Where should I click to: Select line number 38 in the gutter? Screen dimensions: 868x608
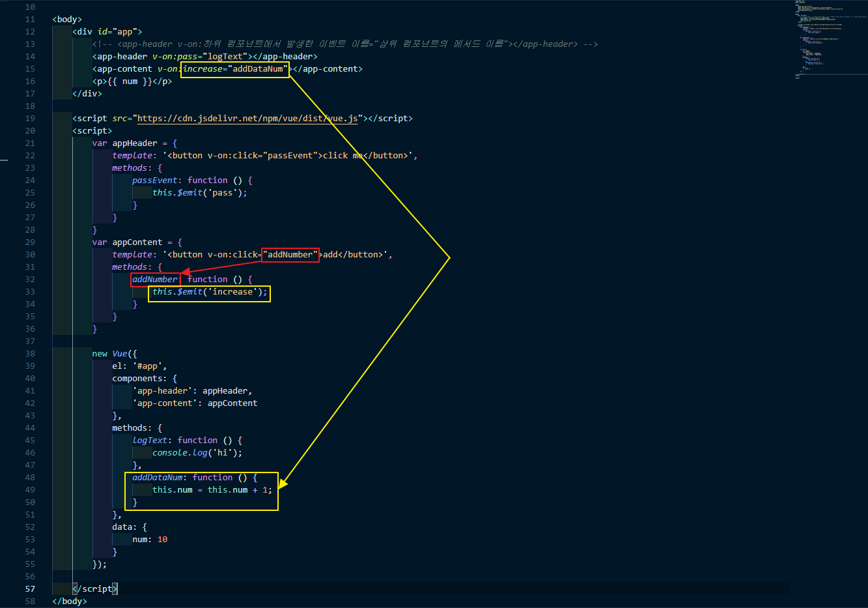click(30, 354)
